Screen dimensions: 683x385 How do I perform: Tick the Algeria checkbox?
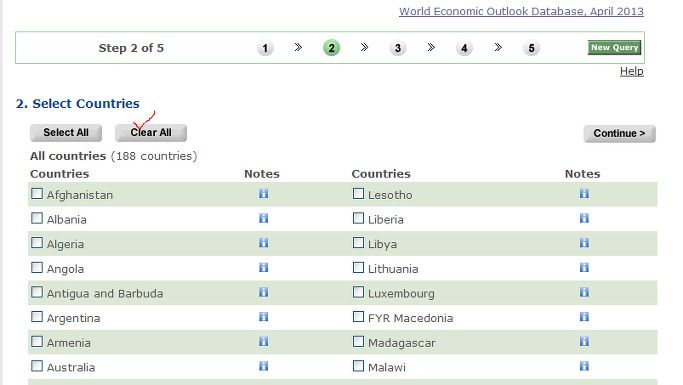click(x=37, y=243)
